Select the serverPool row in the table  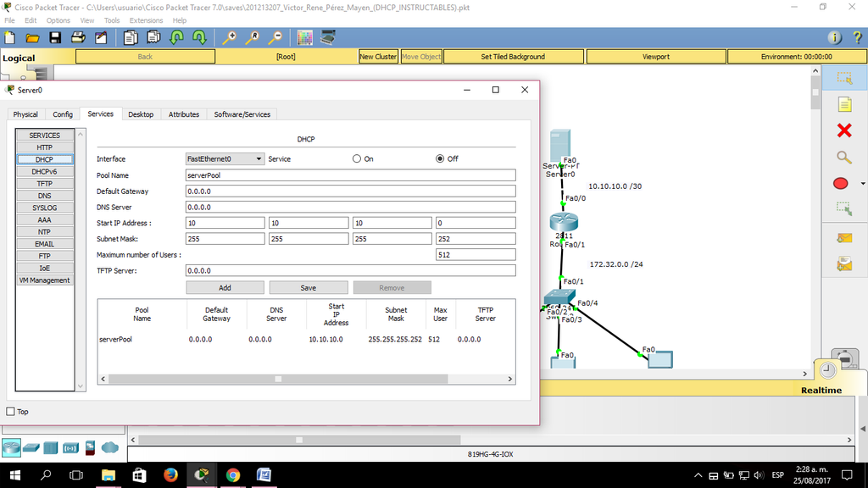point(306,339)
